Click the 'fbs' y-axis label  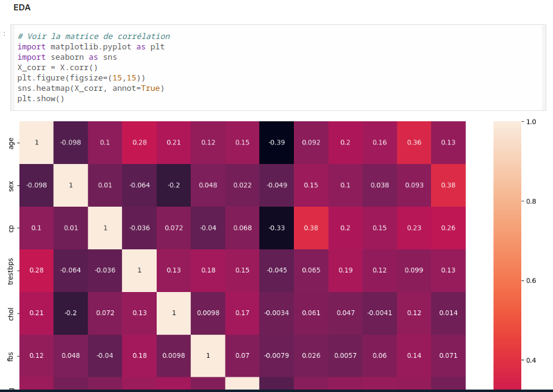[x=12, y=356]
